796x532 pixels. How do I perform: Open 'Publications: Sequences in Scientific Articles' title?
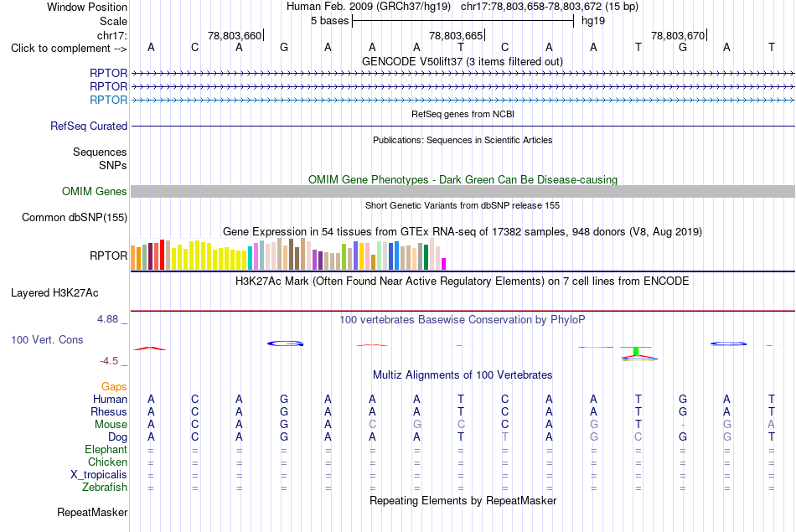(x=463, y=140)
